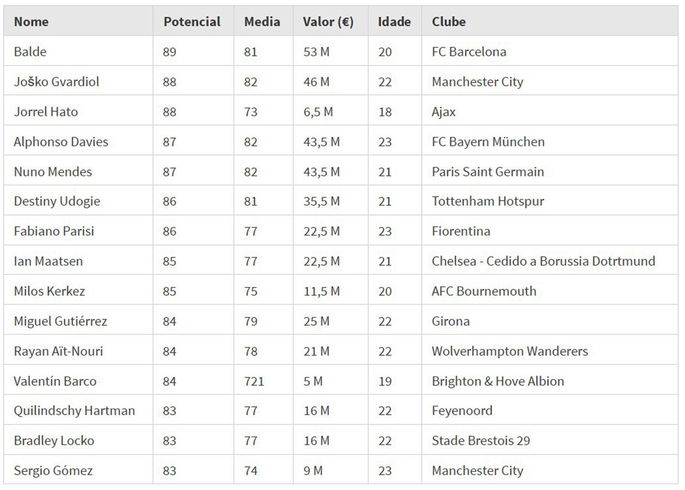Click Ian Maatsen's Chelsea loan club cell
This screenshot has width=685, height=490.
(543, 261)
